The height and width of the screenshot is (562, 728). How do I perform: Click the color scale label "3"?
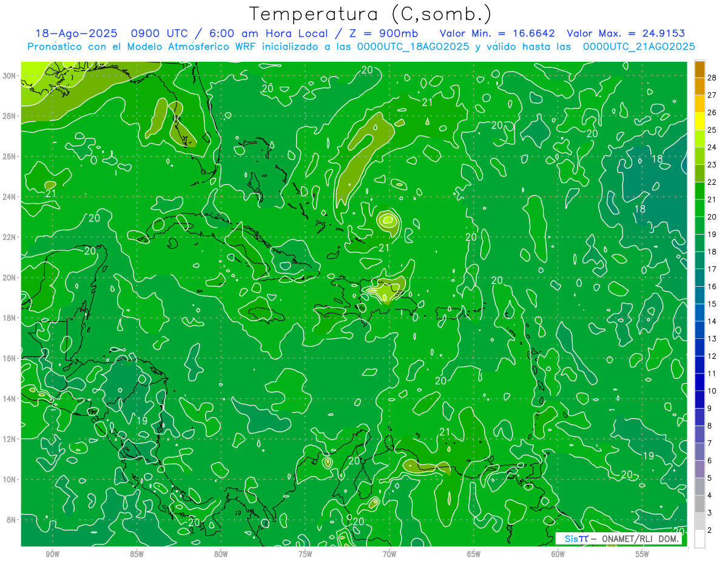pyautogui.click(x=710, y=513)
